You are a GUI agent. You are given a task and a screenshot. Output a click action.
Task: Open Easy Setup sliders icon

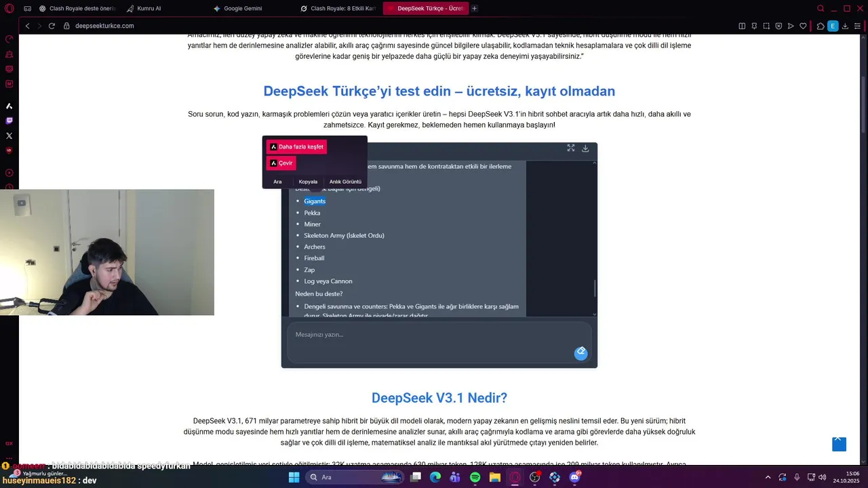coord(858,26)
